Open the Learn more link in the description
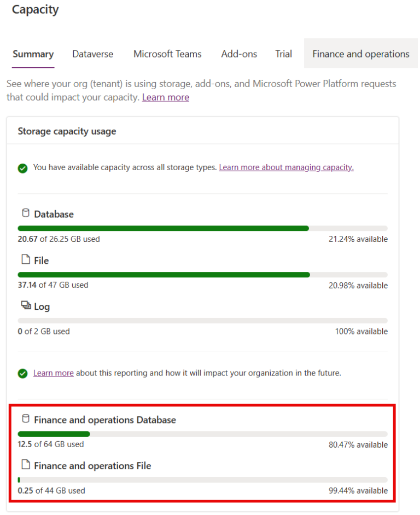Image resolution: width=420 pixels, height=515 pixels. pos(165,97)
